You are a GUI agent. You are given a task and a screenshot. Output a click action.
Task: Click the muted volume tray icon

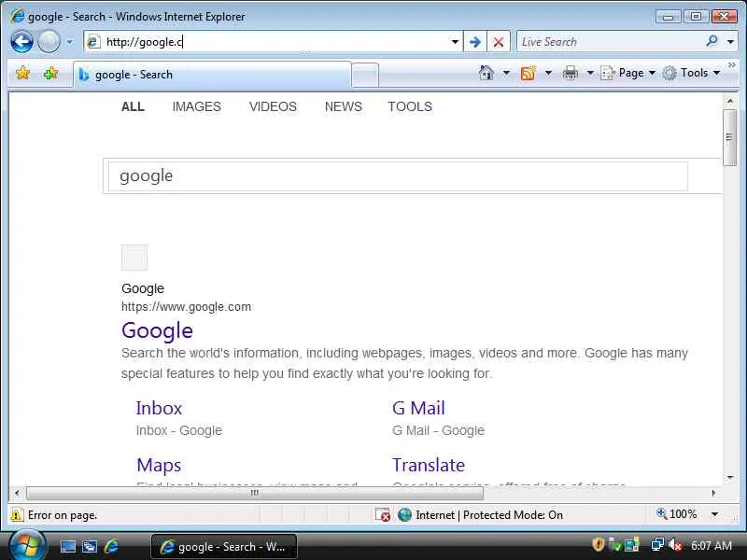click(674, 545)
